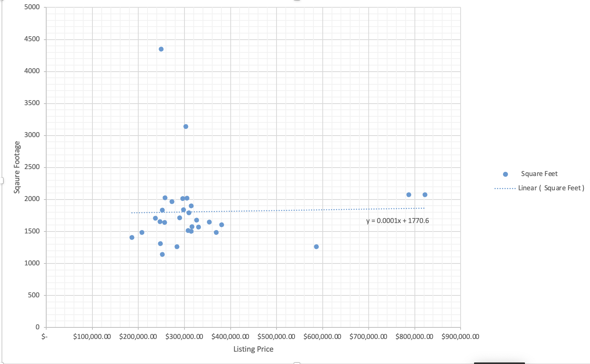Select the leftmost data point near $190,000

pos(132,237)
